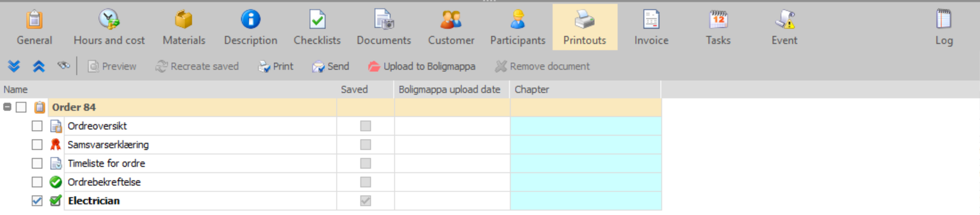Open the Materials box icon

[x=183, y=20]
